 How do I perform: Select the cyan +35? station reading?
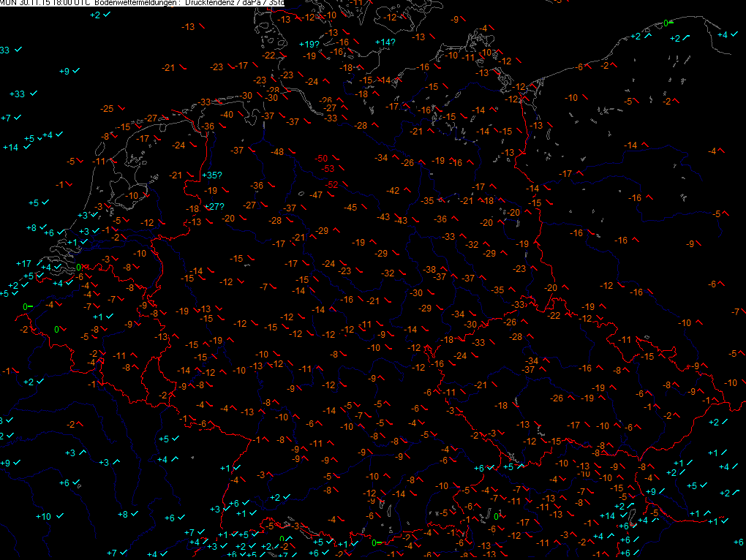pos(211,175)
